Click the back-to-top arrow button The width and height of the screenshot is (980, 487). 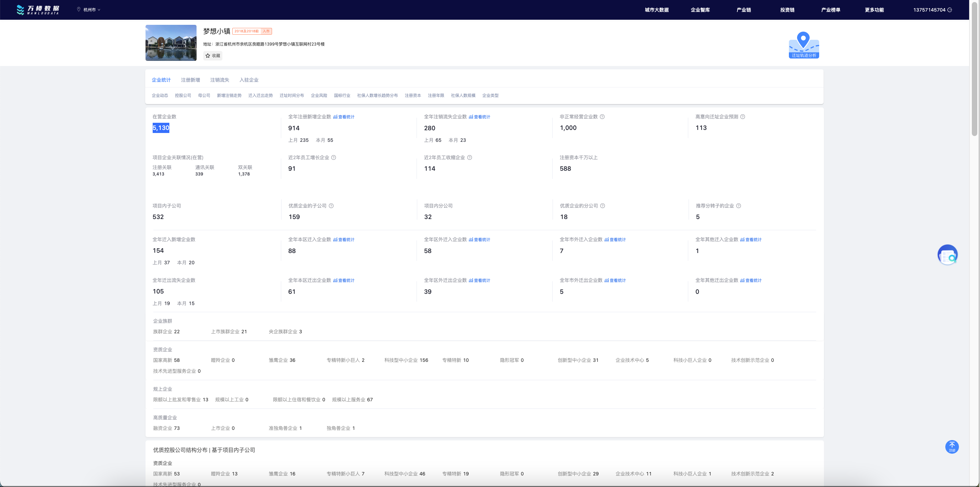click(x=952, y=447)
